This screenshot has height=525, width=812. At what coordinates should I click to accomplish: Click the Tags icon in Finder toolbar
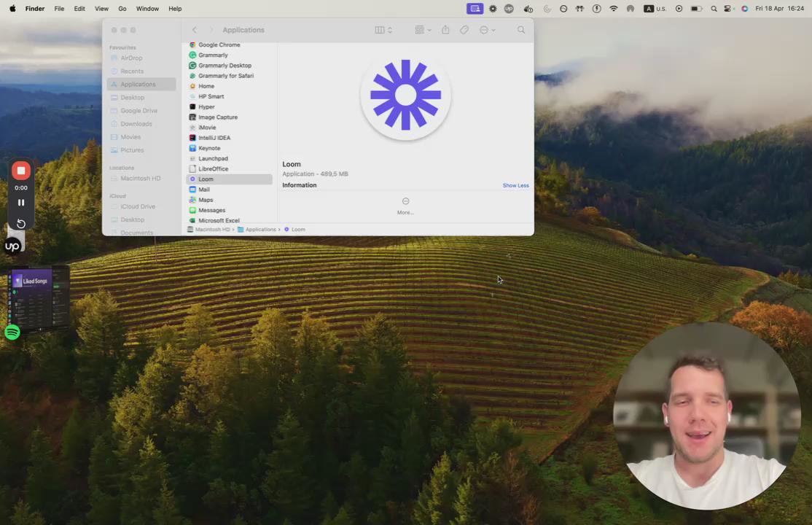[x=464, y=30]
